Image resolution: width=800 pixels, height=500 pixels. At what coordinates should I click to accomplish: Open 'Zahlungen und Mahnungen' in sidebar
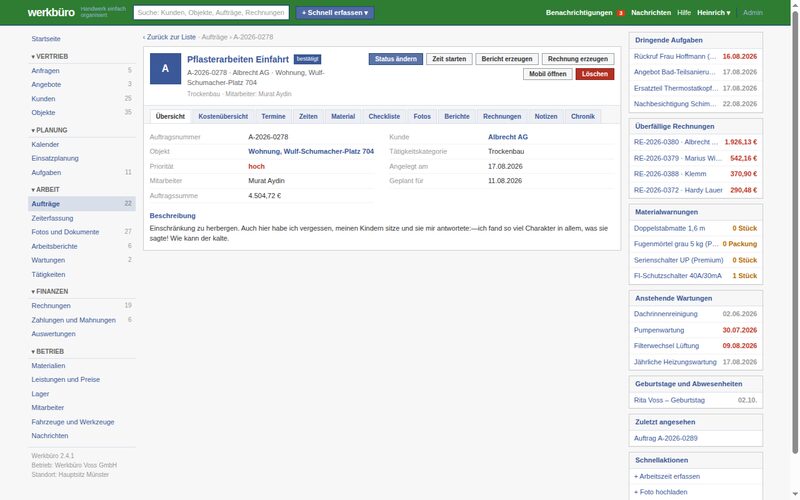click(82, 320)
